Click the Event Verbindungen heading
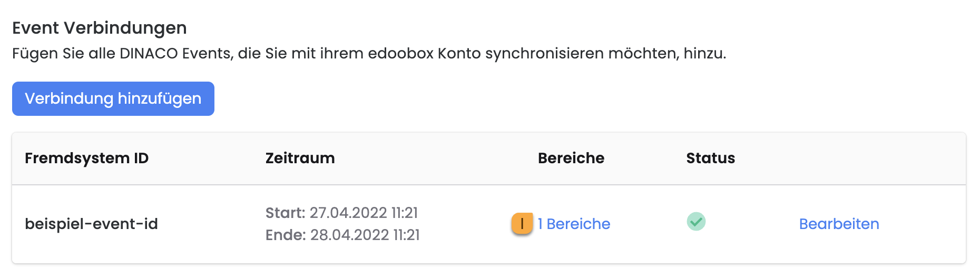The image size is (980, 278). click(100, 27)
